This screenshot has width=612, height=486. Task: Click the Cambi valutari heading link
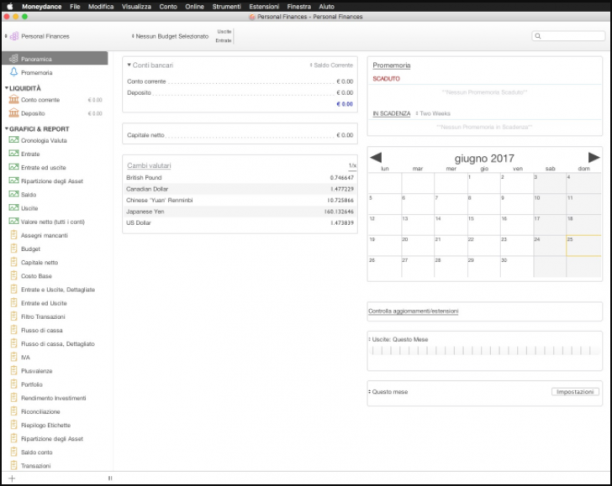click(149, 166)
